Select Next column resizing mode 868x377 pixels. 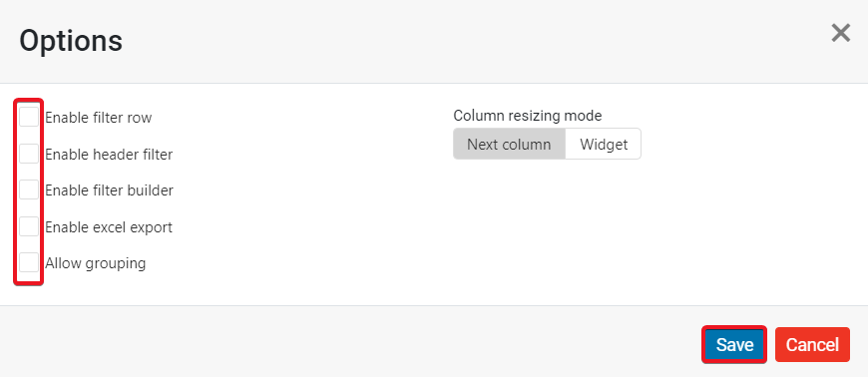(509, 144)
